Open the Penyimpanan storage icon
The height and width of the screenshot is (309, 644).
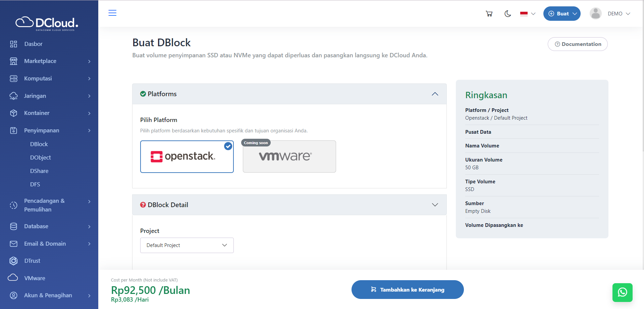(x=13, y=130)
